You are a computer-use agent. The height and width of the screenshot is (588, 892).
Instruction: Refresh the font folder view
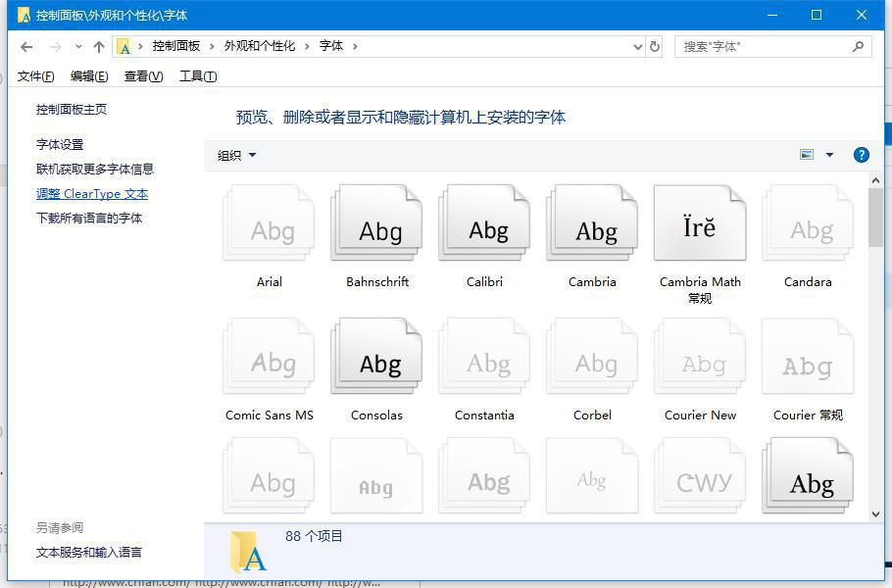point(655,46)
